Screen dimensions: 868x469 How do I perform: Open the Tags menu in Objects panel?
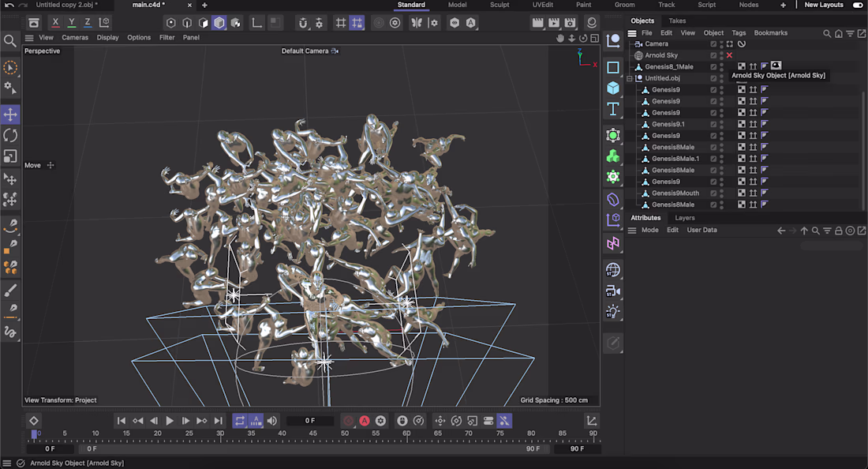[739, 33]
